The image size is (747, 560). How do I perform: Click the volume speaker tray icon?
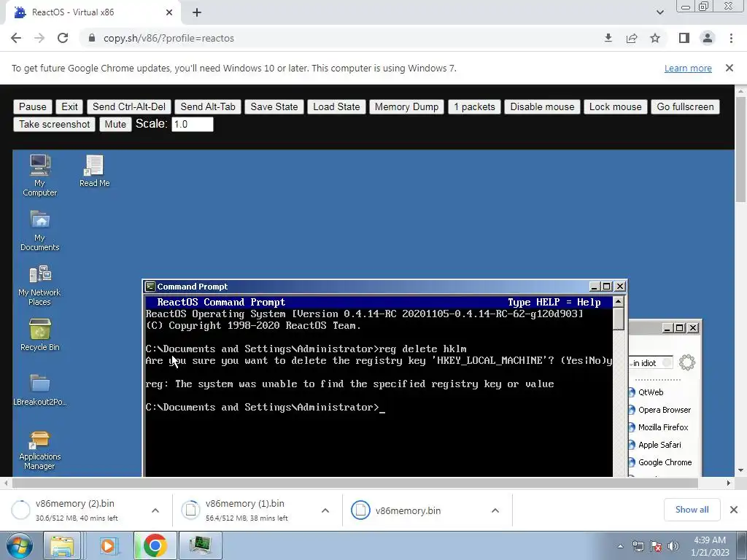coord(673,546)
